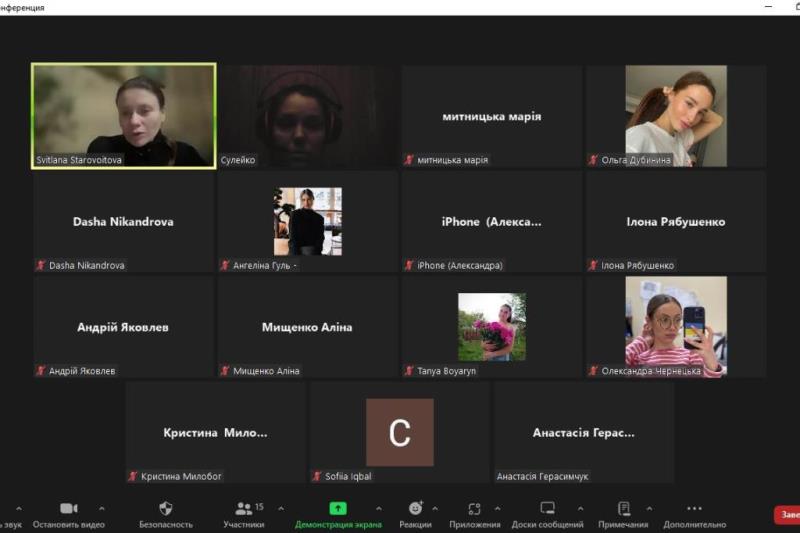Click muted mic icon next to Андрій Яковлев
The image size is (800, 533).
[41, 371]
